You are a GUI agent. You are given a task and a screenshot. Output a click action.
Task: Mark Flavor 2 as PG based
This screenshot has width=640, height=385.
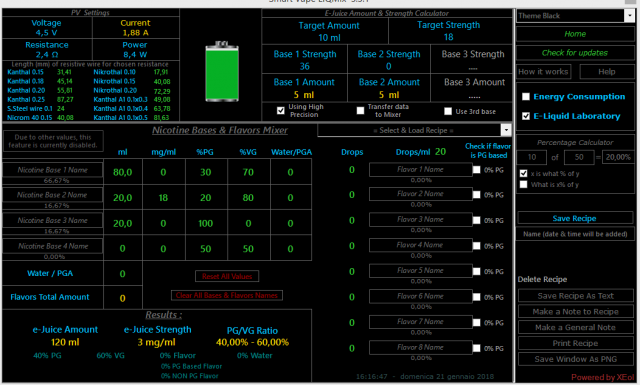(476, 195)
